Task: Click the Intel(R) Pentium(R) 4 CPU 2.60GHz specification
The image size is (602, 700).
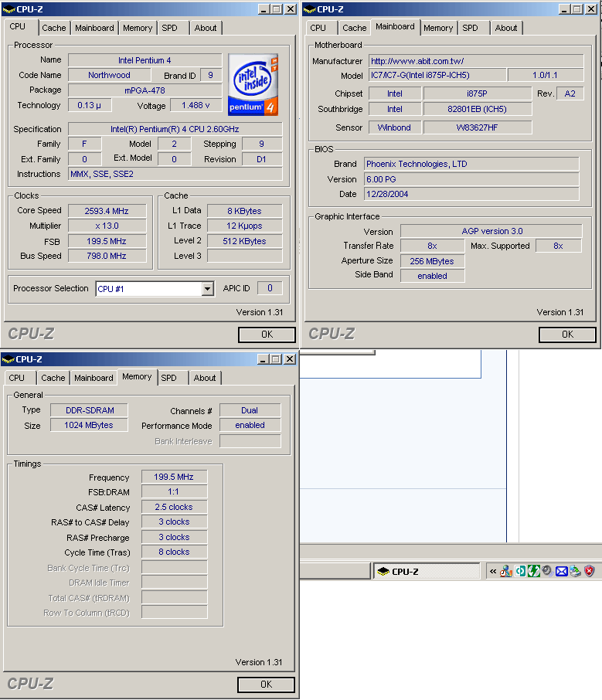Action: (175, 129)
